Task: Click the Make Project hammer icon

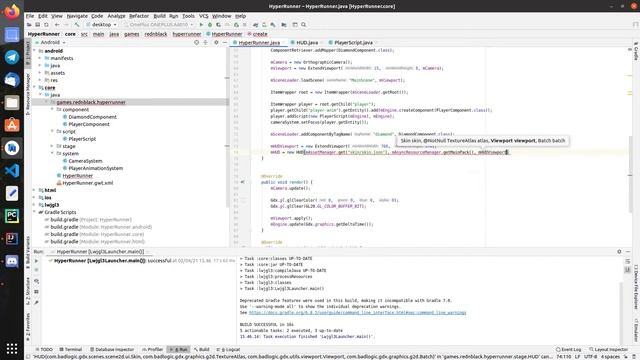Action: tap(77, 24)
